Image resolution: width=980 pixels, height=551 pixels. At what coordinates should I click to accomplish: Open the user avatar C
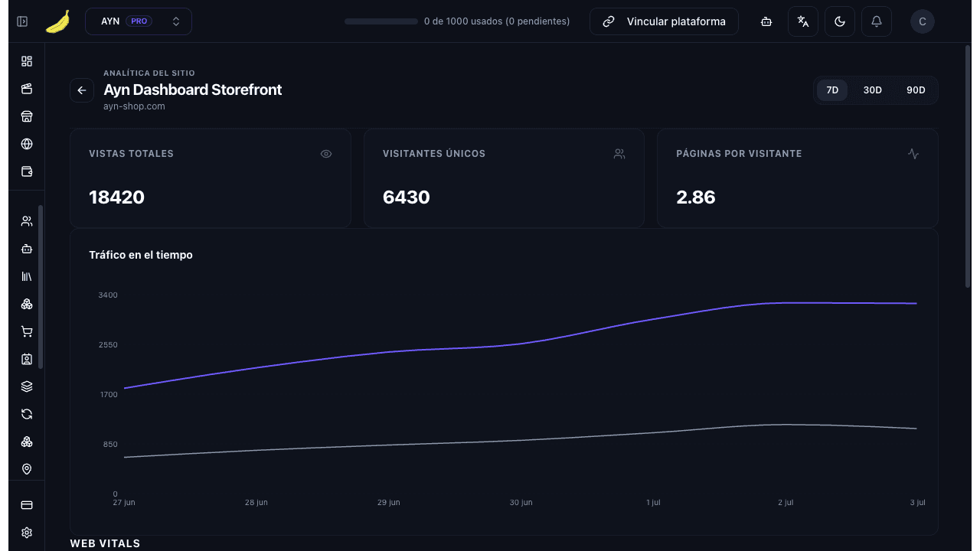[923, 21]
